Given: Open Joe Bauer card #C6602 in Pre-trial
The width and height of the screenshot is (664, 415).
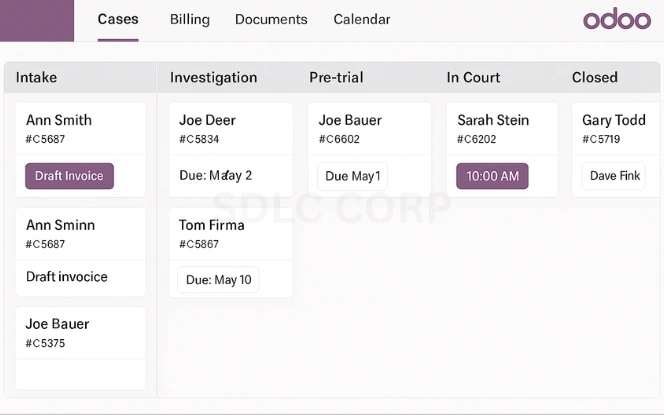Looking at the screenshot, I should (370, 149).
